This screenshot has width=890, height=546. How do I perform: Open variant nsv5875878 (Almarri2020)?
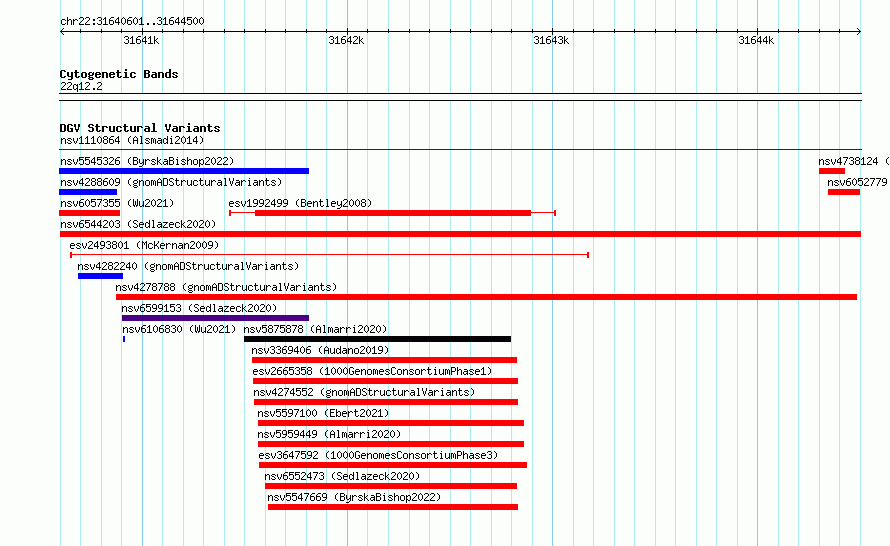tap(315, 329)
